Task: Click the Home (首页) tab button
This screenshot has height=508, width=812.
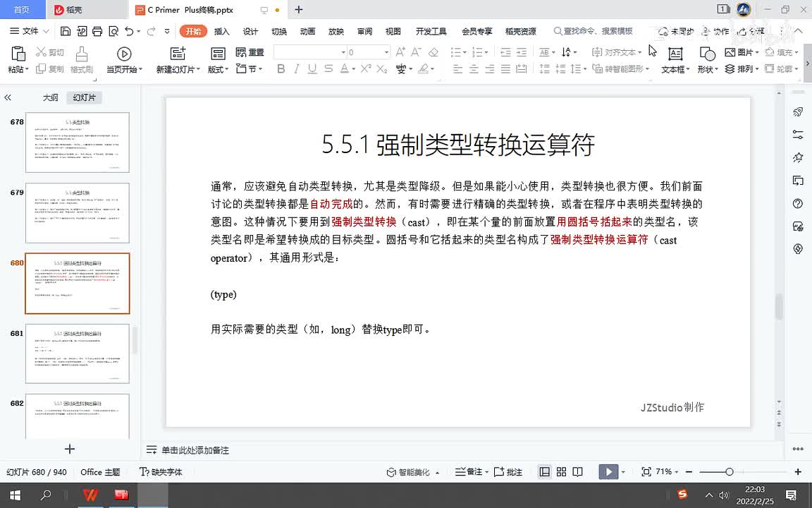Action: [x=22, y=10]
